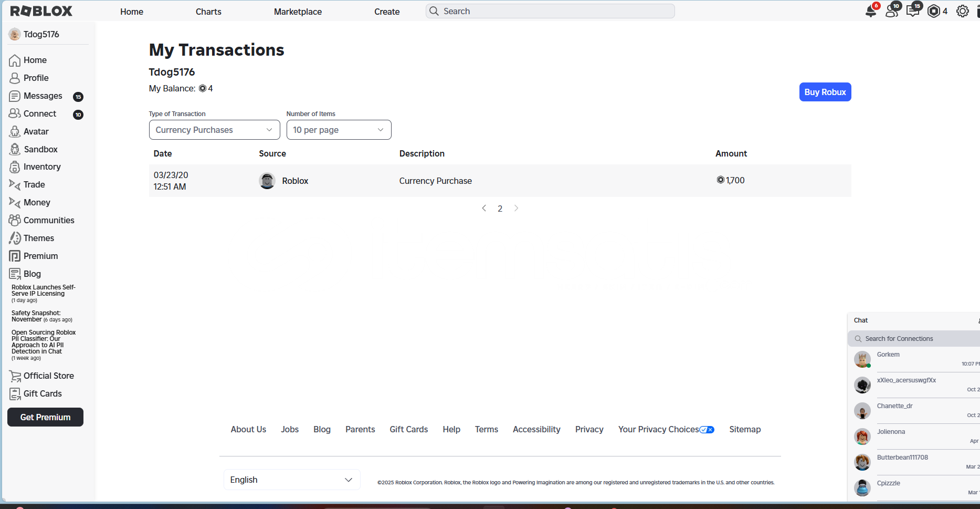Toggle Your Privacy Choices switch icon
This screenshot has width=980, height=509.
tap(707, 430)
